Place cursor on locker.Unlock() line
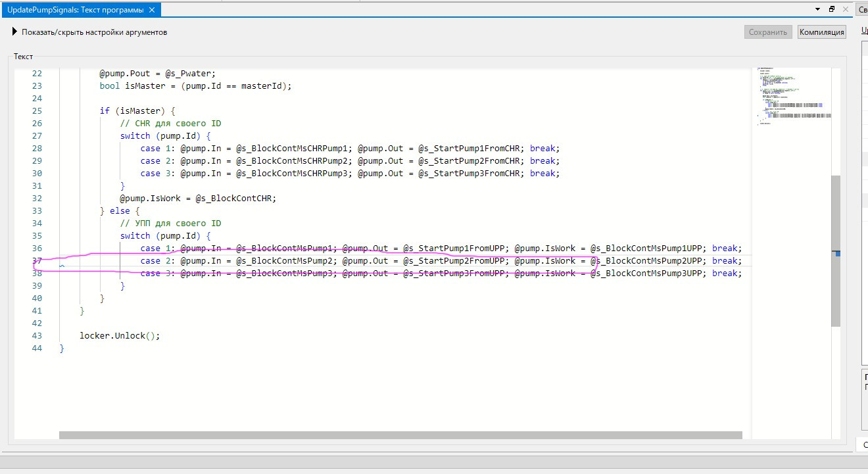 click(x=120, y=335)
